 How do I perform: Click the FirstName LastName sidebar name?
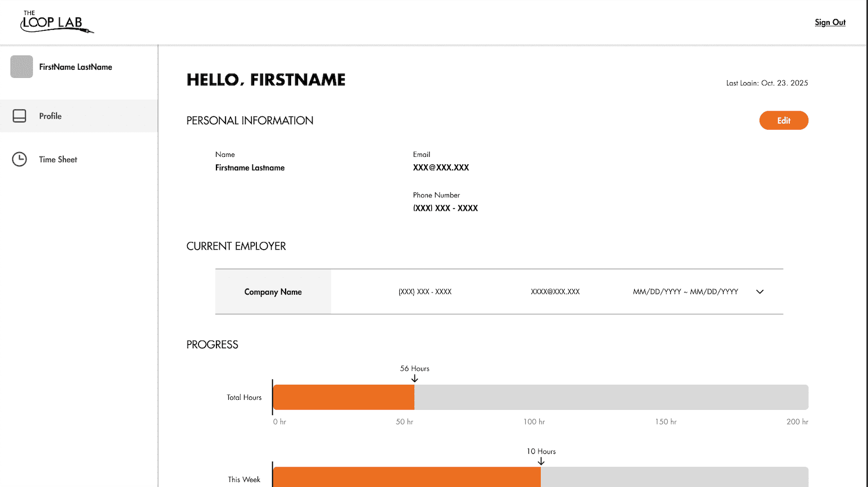click(x=75, y=67)
